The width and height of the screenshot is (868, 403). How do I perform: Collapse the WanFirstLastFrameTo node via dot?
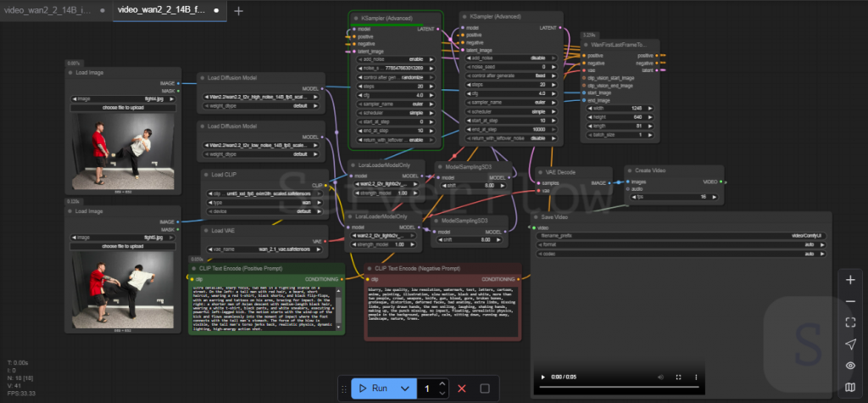pyautogui.click(x=587, y=43)
